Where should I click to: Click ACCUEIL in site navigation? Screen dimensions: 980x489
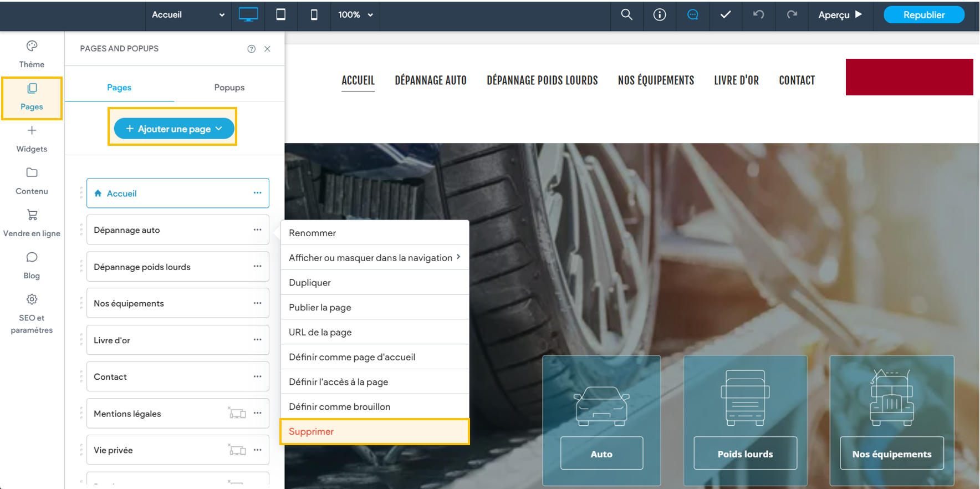358,80
